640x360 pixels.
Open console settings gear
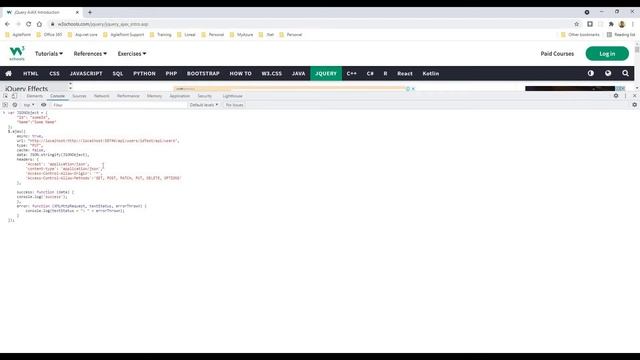pos(634,105)
